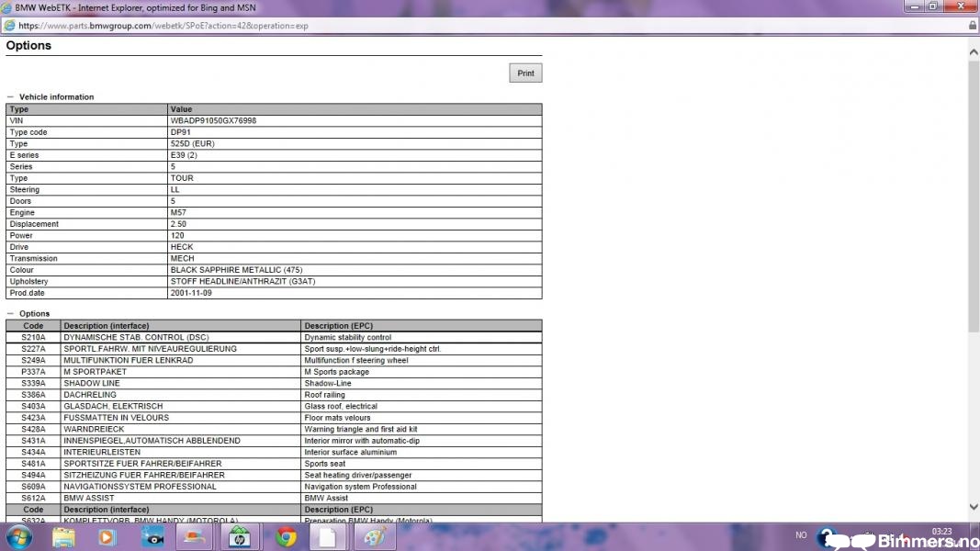
Task: Click the body type value TOUR
Action: pos(182,178)
